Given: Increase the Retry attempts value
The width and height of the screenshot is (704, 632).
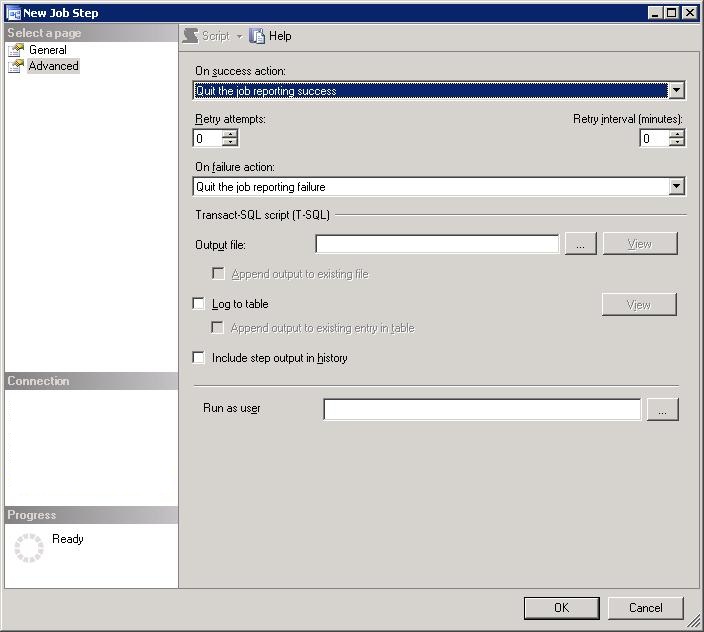Looking at the screenshot, I should click(x=230, y=134).
